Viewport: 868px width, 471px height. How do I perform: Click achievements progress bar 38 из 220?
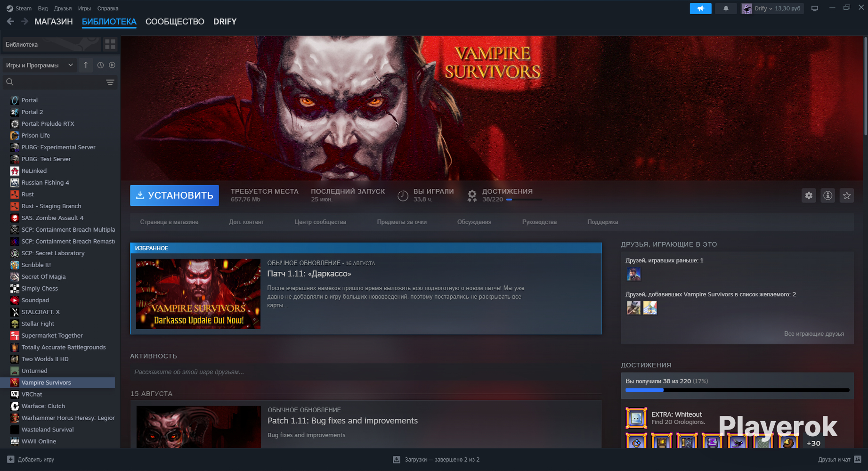pyautogui.click(x=737, y=390)
